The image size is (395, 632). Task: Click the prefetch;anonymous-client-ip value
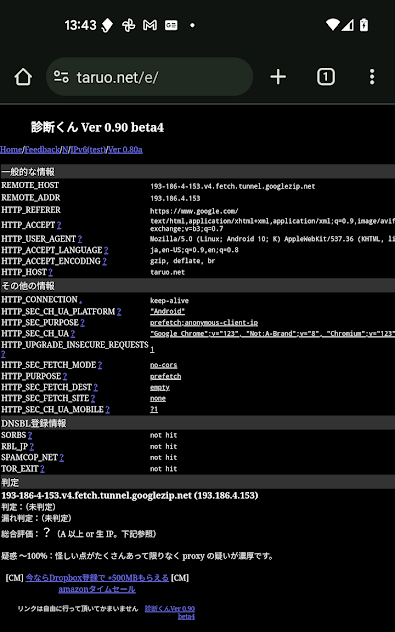click(x=204, y=323)
